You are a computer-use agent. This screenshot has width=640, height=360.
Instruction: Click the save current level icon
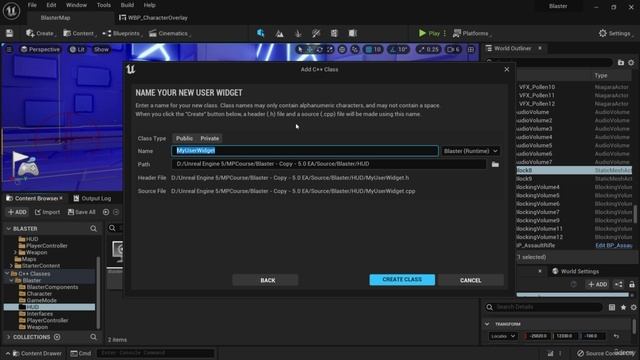pyautogui.click(x=9, y=33)
